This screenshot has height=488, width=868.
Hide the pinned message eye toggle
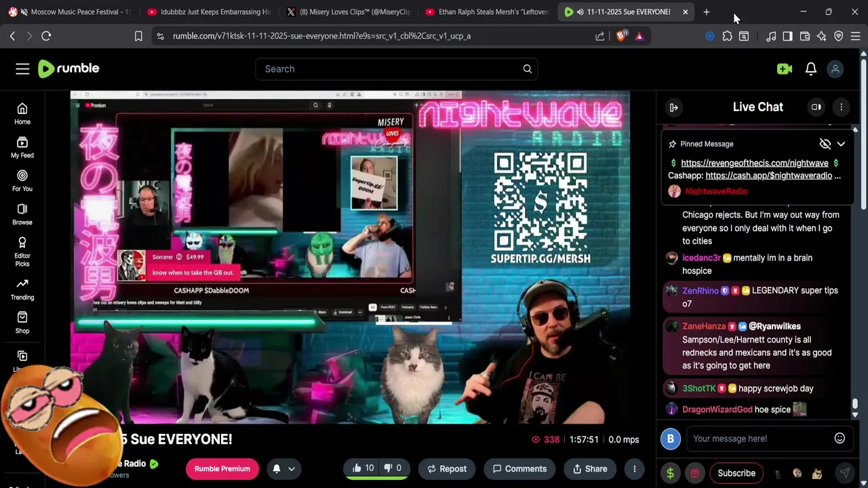[x=825, y=144]
